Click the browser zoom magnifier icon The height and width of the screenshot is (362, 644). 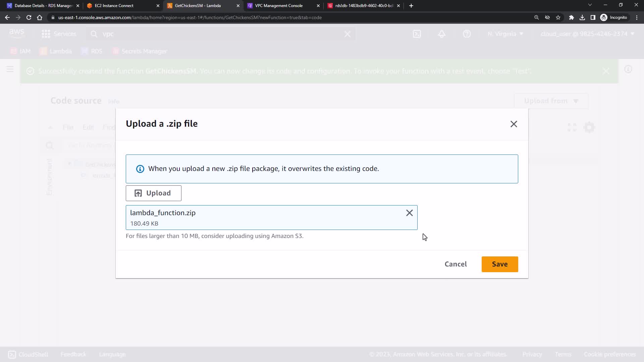(x=536, y=17)
